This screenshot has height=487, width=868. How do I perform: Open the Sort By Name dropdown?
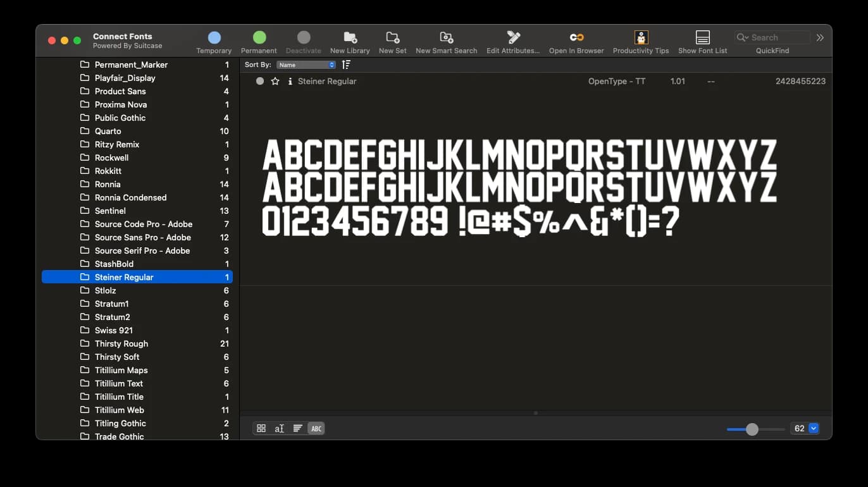[x=306, y=65]
